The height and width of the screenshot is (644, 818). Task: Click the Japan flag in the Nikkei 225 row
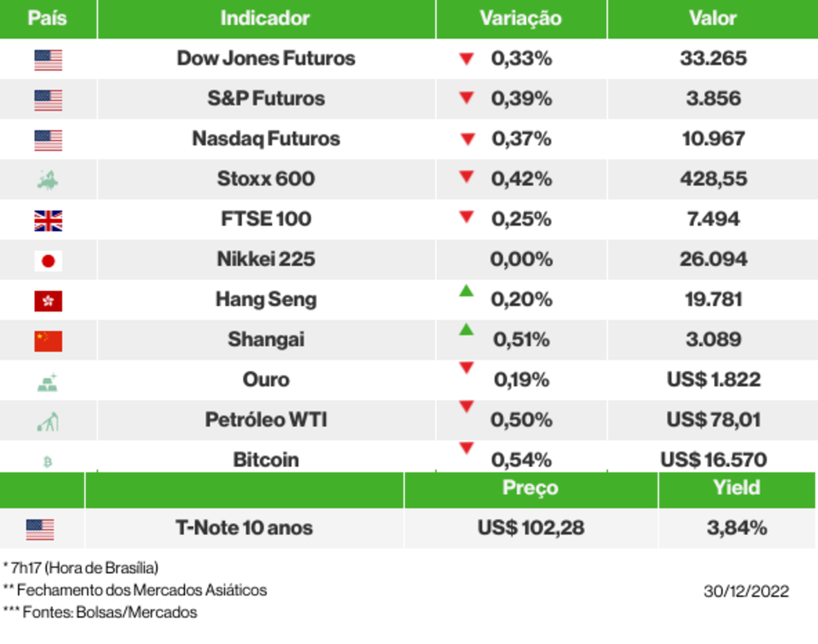click(x=48, y=260)
